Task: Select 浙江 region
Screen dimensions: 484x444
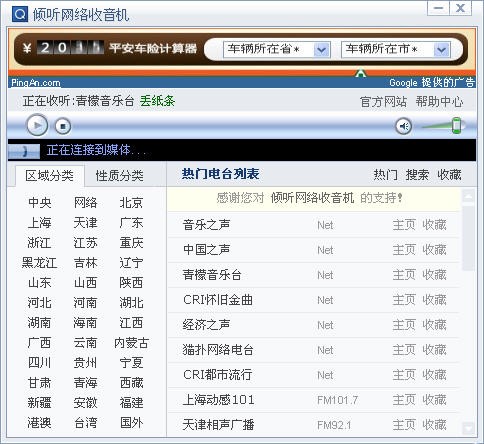Action: point(40,243)
